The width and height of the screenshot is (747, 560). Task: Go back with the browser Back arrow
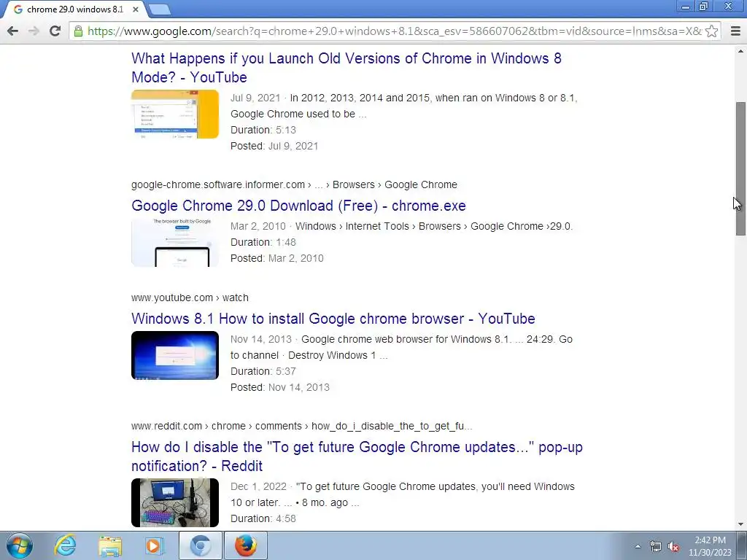13,31
